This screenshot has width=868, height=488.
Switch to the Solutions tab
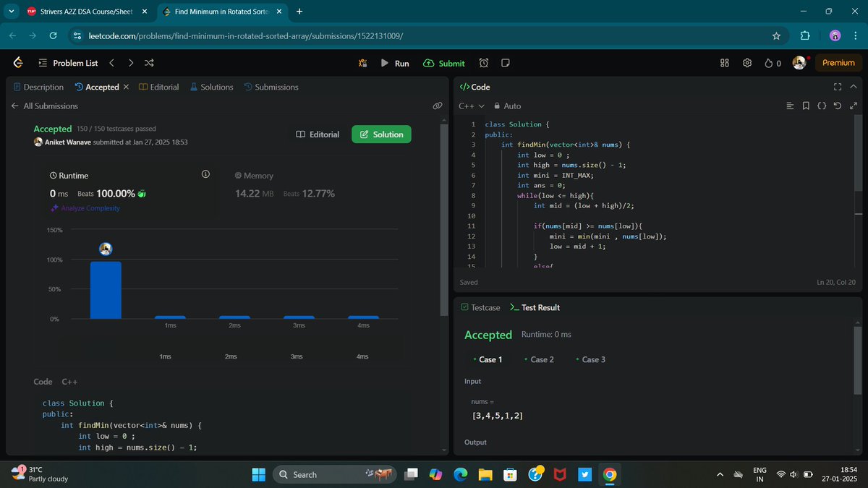(x=211, y=87)
